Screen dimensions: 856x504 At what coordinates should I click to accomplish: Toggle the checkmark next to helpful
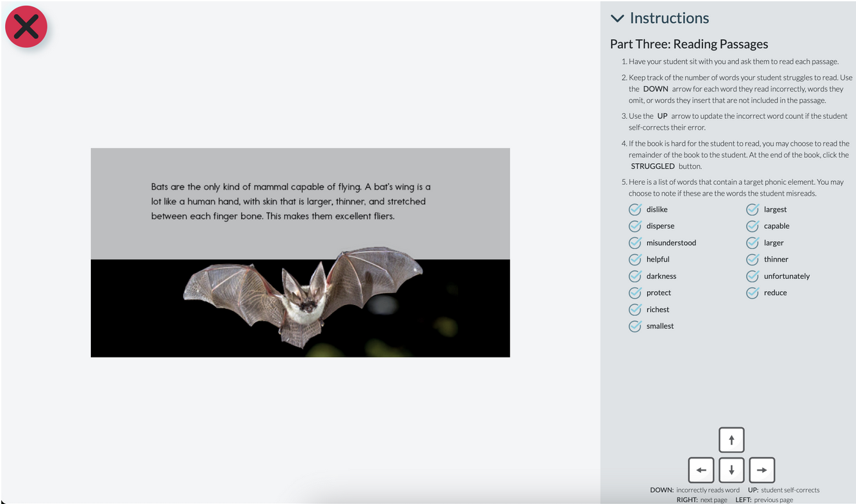point(635,259)
